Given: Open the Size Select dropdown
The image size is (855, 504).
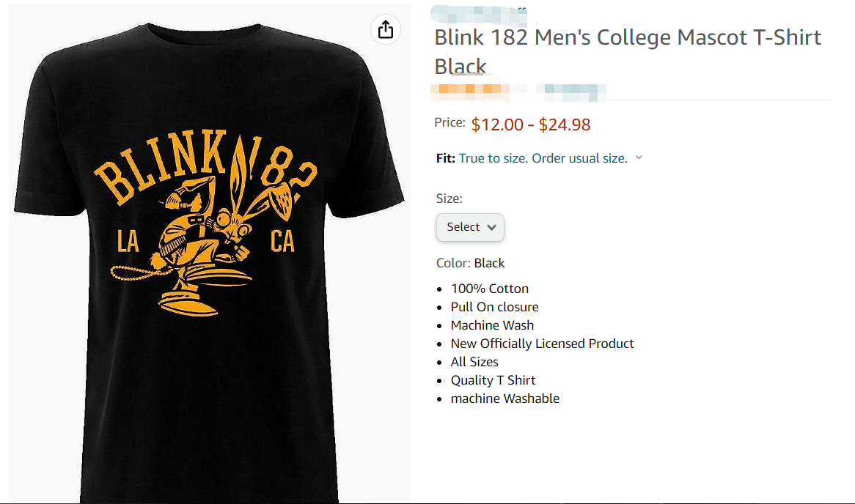Looking at the screenshot, I should pos(470,227).
